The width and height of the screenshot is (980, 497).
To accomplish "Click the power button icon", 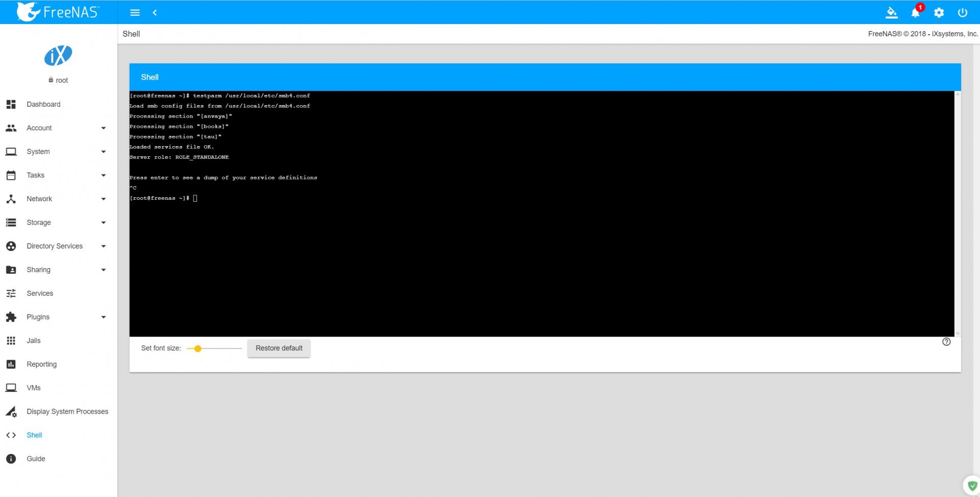I will click(x=963, y=12).
